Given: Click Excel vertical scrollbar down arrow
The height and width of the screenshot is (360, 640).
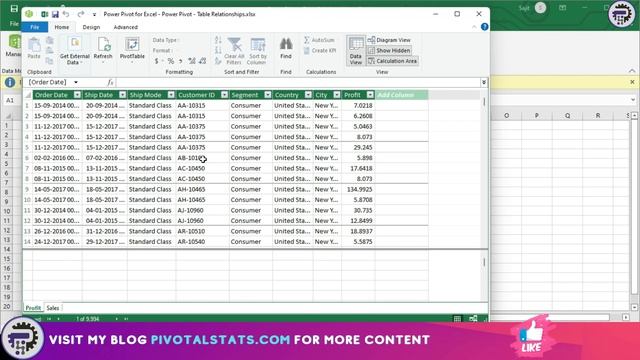Looking at the screenshot, I should click(x=634, y=307).
